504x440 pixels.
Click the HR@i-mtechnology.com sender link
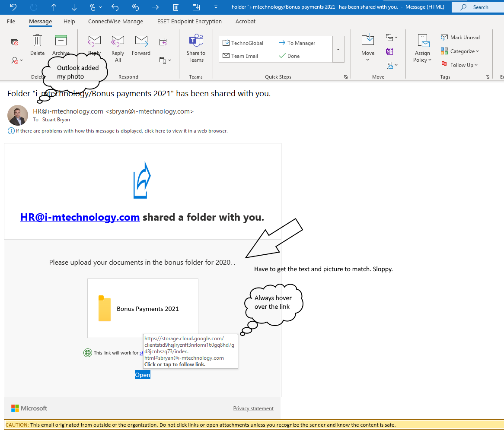[80, 217]
